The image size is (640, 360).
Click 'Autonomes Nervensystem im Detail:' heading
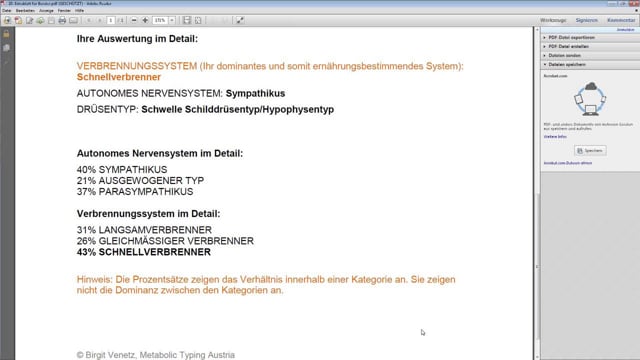pos(160,153)
